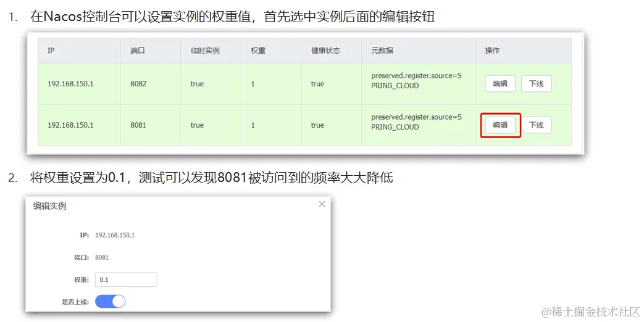Close the 编辑实例 dialog with X icon
644x322 pixels.
(322, 204)
